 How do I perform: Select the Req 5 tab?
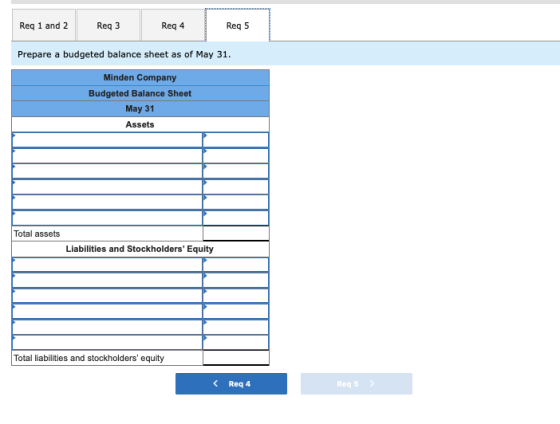coord(238,25)
